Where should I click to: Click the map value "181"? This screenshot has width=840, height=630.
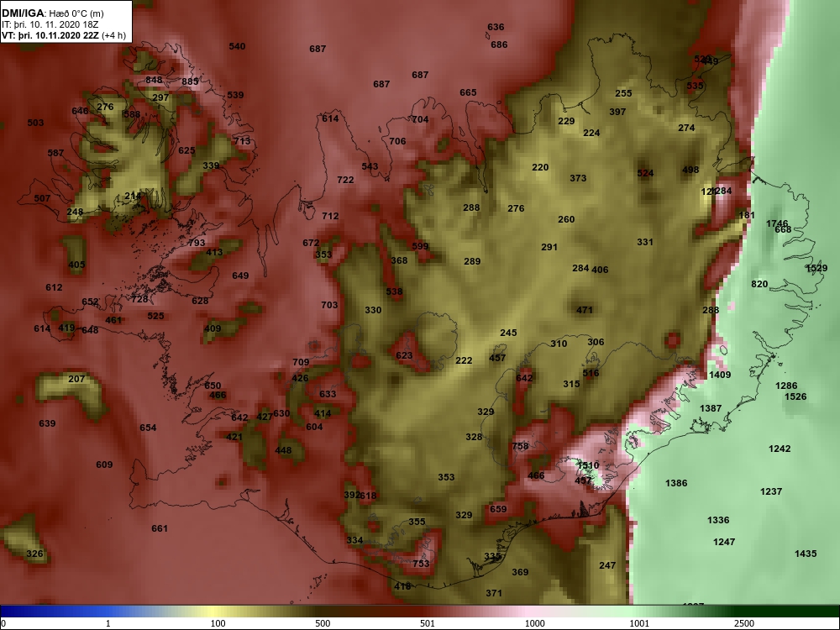(746, 215)
